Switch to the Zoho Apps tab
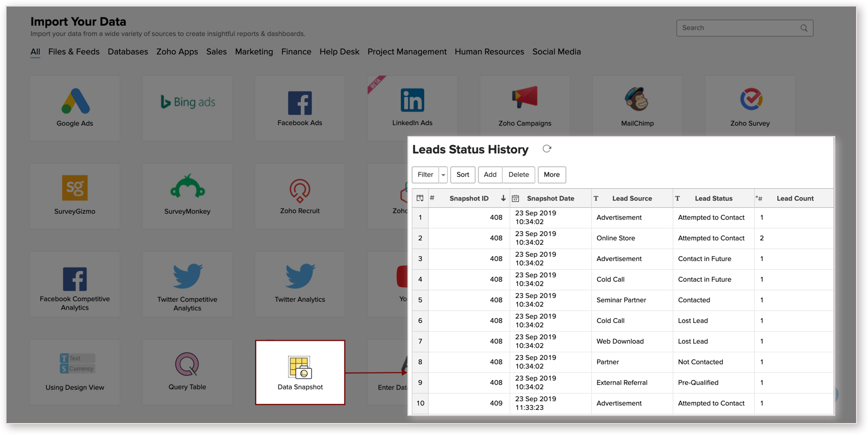868x435 pixels. tap(177, 52)
